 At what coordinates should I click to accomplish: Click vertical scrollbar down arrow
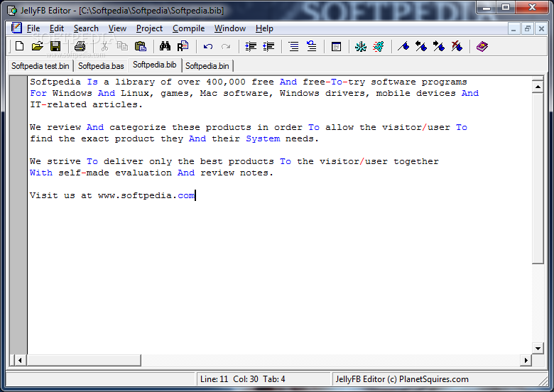(538, 348)
